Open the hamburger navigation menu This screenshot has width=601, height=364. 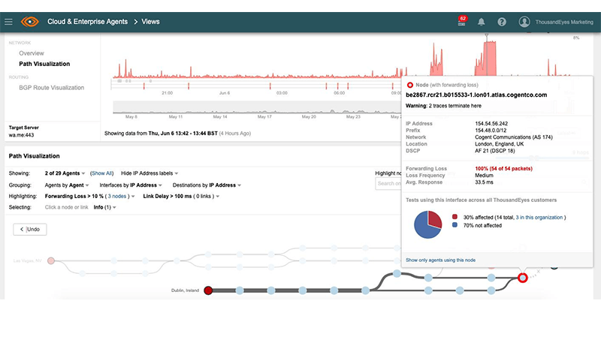8,23
